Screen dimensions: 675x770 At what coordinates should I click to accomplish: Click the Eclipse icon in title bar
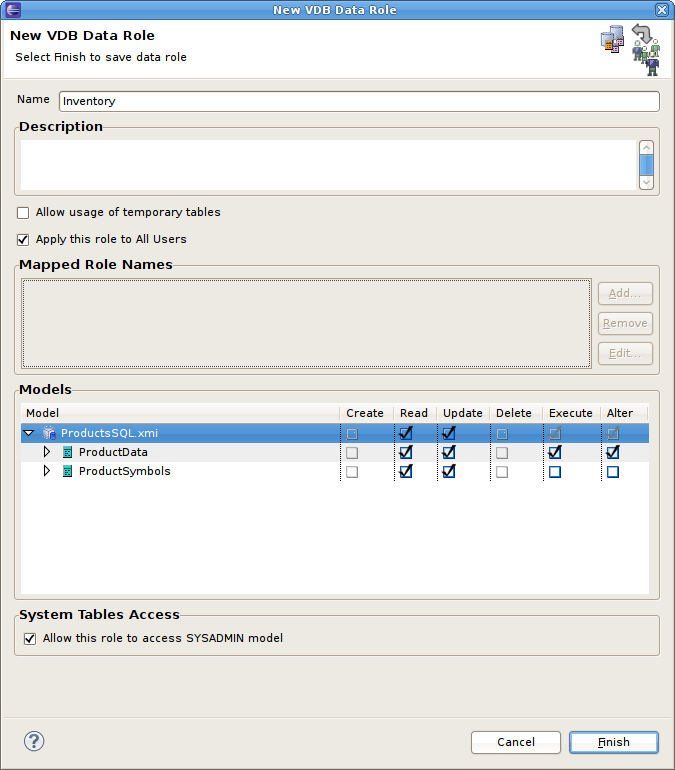point(13,10)
